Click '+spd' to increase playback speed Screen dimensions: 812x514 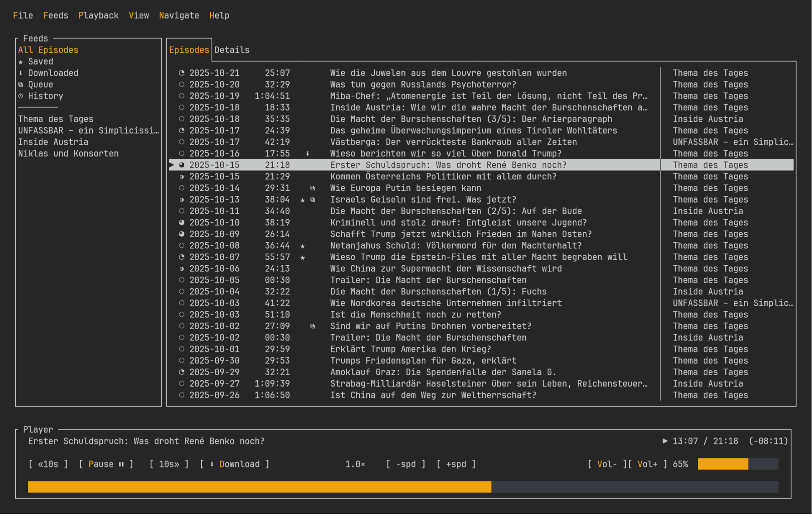pyautogui.click(x=456, y=464)
